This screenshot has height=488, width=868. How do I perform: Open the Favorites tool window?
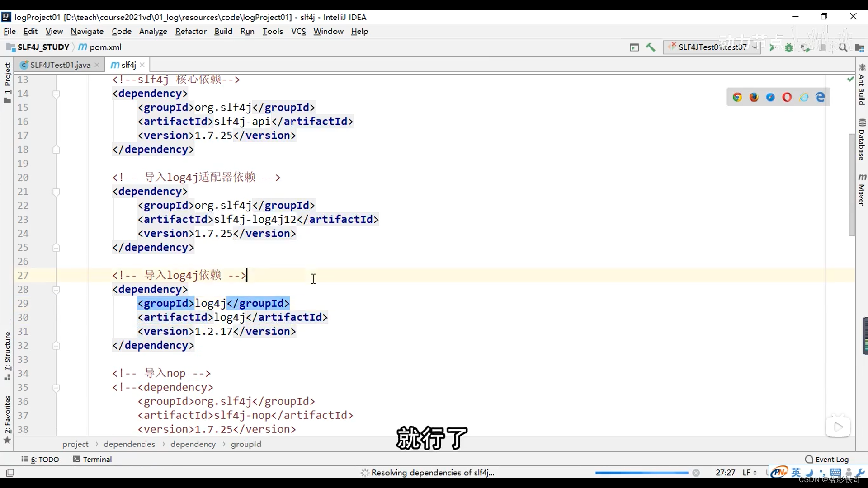7,419
